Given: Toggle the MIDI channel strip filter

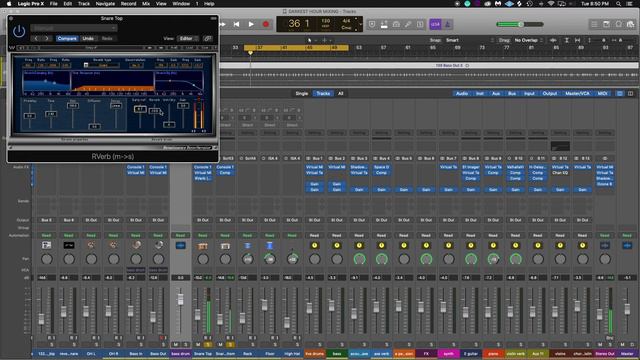Looking at the screenshot, I should point(602,93).
